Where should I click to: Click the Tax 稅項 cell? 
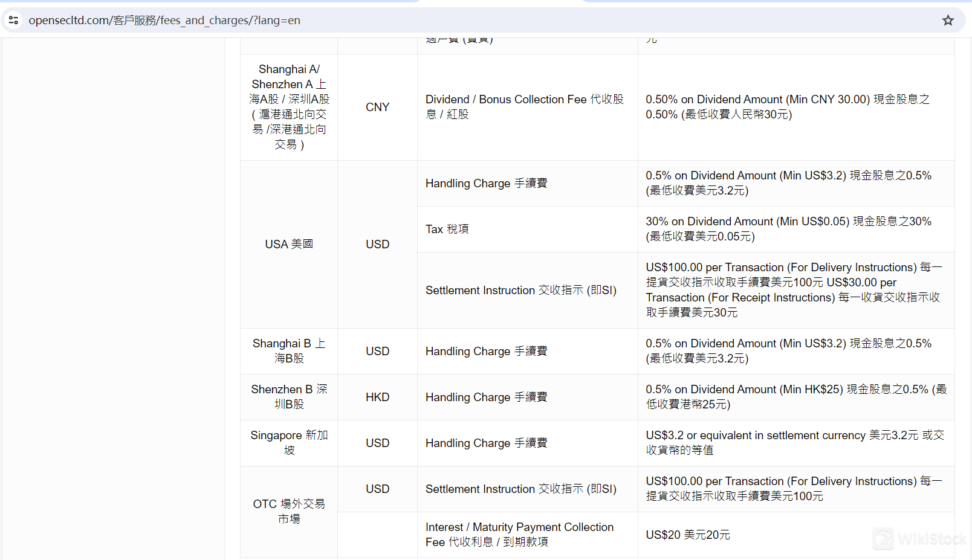(x=447, y=229)
